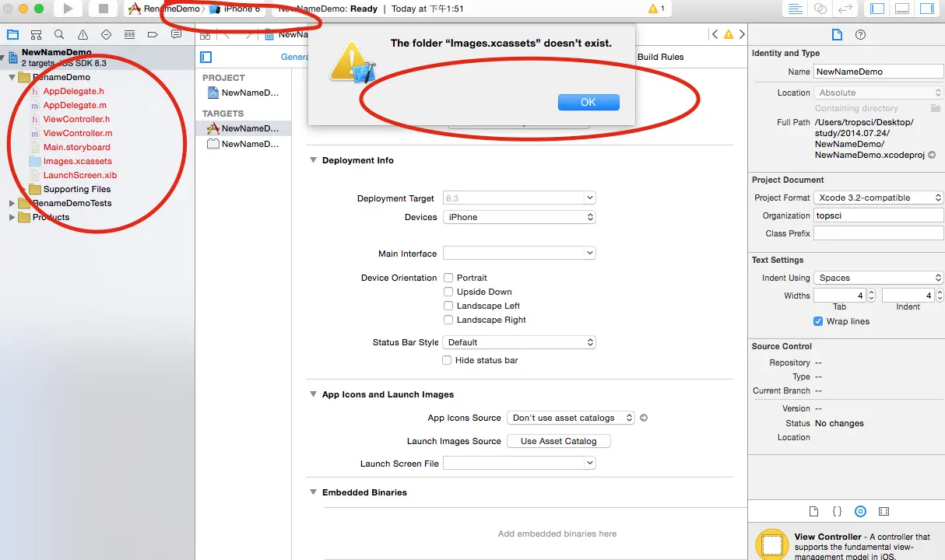Show the File inspector
945x560 pixels.
837,34
